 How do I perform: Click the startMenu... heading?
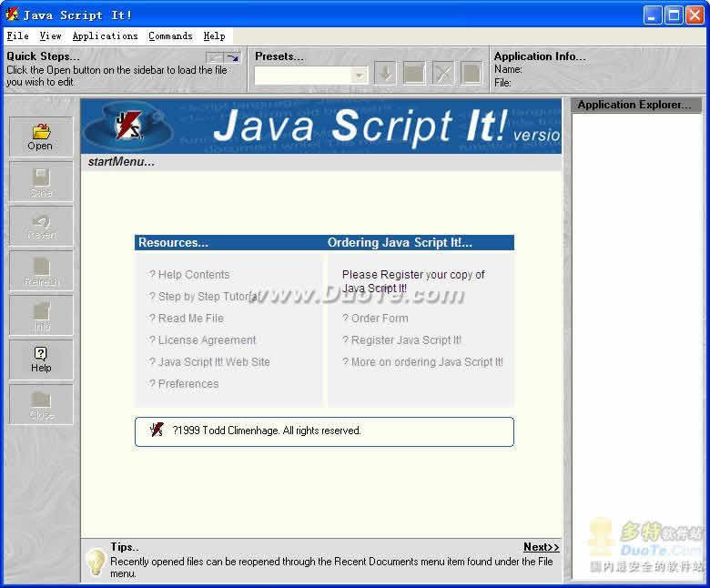121,162
